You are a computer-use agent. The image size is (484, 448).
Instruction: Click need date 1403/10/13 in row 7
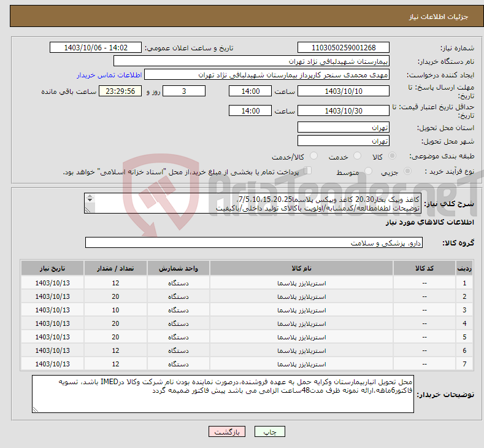[53, 365]
